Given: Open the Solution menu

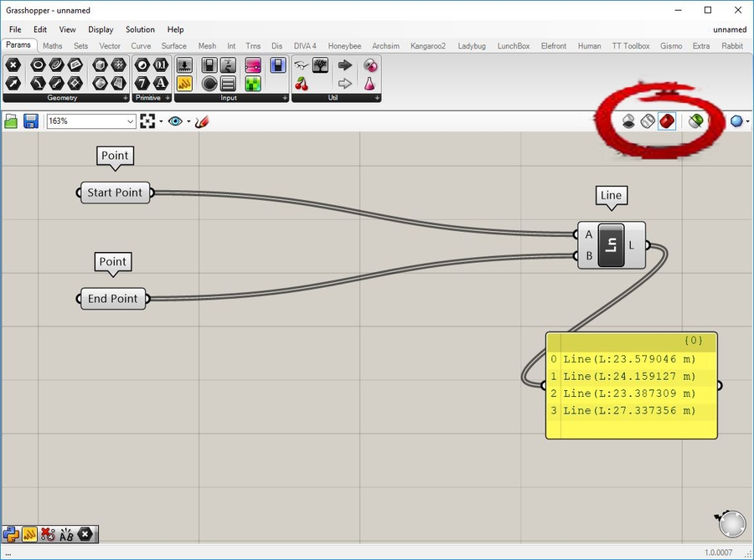Looking at the screenshot, I should 140,29.
